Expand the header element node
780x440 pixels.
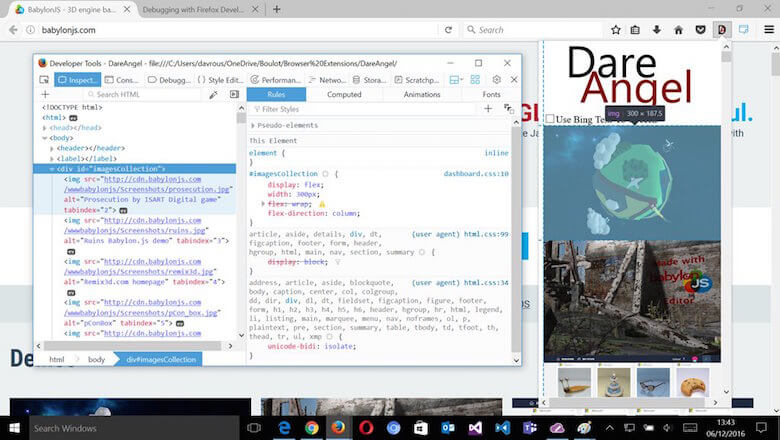click(52, 148)
